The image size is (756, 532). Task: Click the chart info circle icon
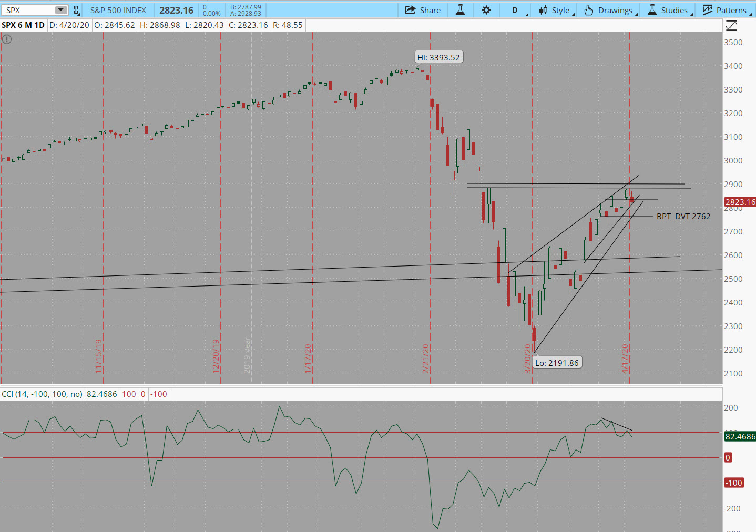coord(6,39)
